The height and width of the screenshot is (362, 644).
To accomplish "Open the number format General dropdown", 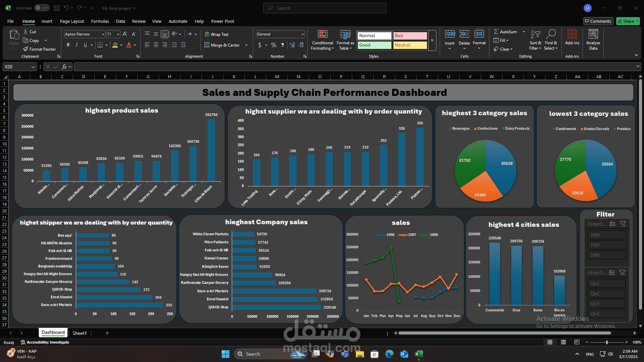I will (303, 34).
